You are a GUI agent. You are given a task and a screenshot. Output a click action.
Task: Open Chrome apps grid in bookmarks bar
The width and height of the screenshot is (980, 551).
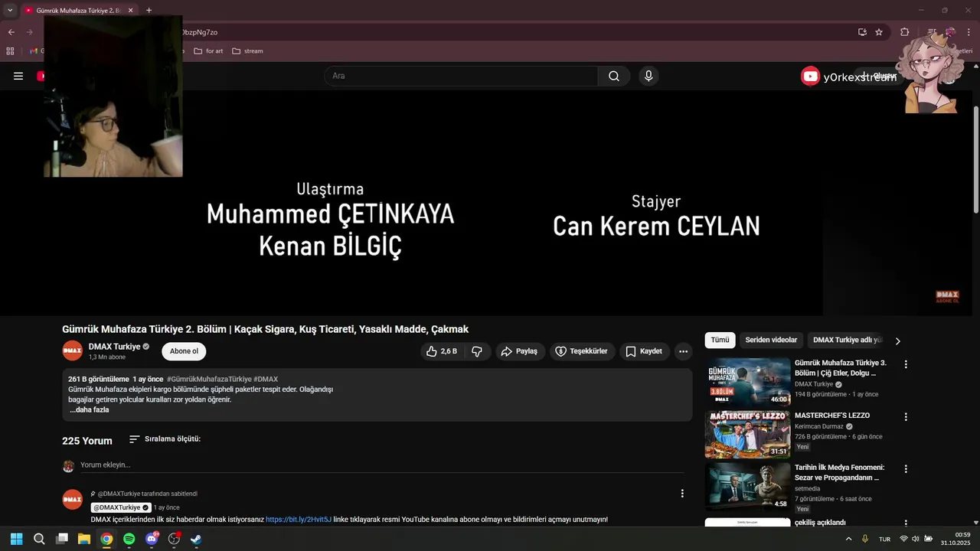tap(10, 51)
